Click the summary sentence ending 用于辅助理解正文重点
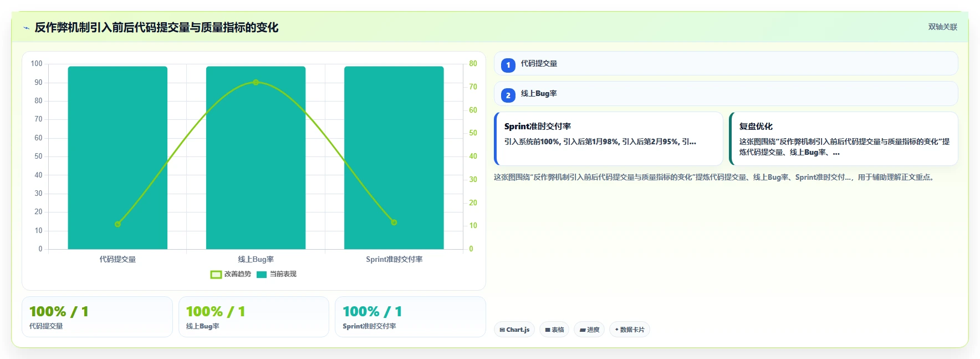 pos(715,178)
